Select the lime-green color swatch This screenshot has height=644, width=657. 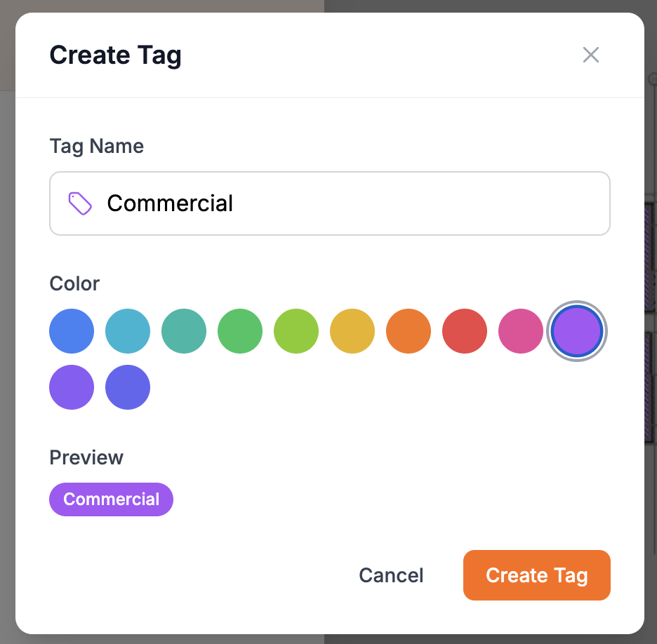[296, 330]
